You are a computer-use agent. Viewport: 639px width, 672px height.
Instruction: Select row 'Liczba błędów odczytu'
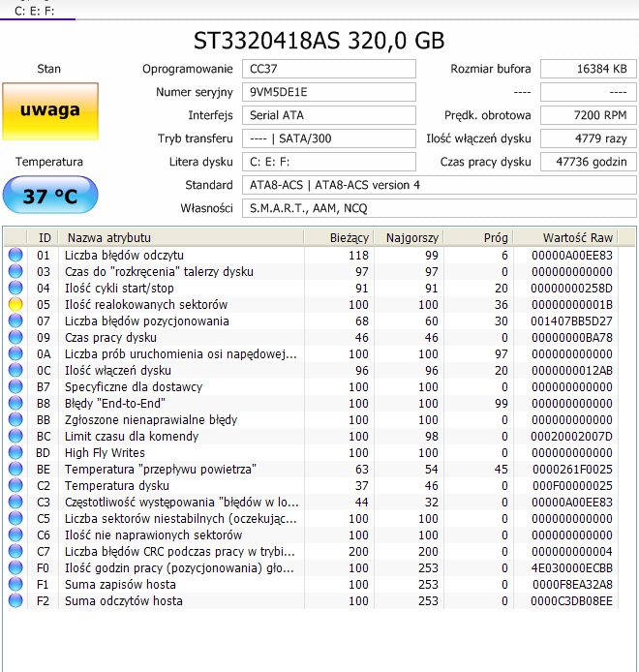(311, 255)
